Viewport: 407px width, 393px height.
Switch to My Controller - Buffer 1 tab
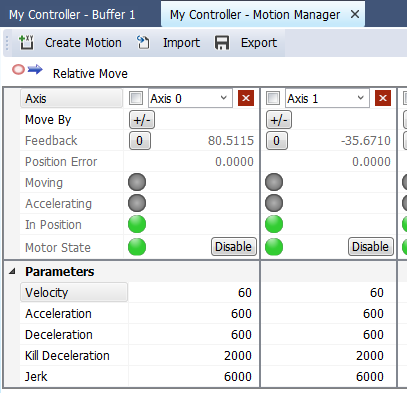click(x=72, y=15)
